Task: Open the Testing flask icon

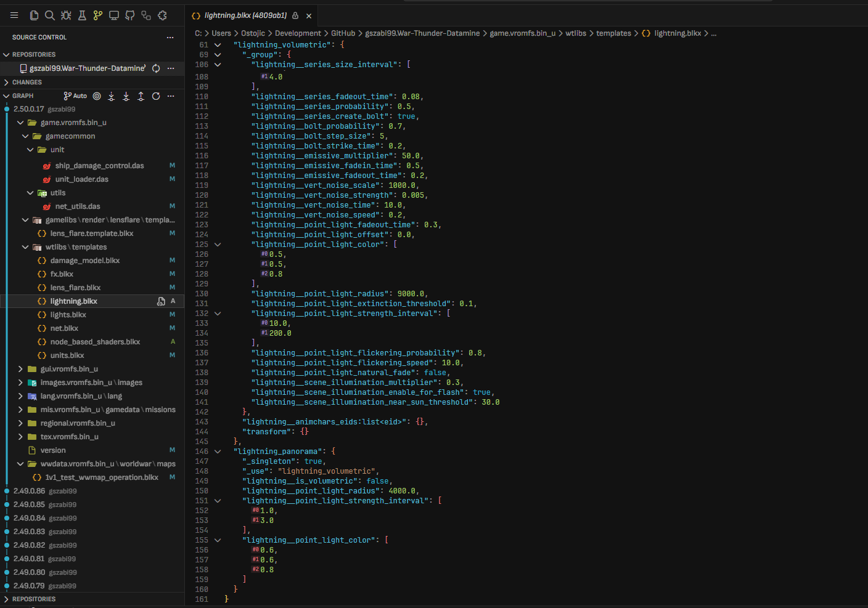Action: point(82,15)
